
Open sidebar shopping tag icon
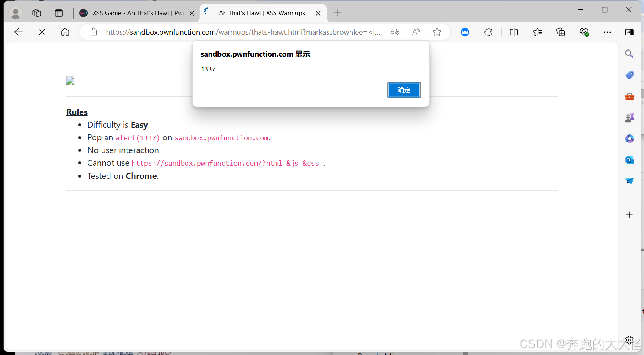630,75
